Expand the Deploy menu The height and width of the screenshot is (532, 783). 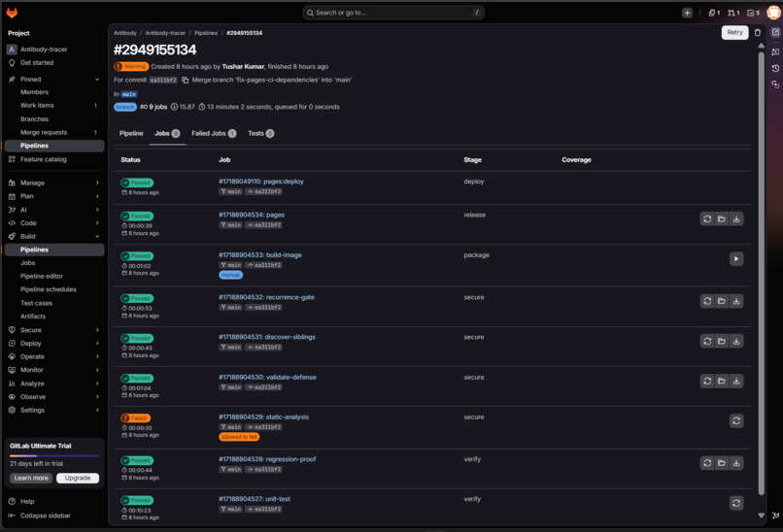coord(54,344)
